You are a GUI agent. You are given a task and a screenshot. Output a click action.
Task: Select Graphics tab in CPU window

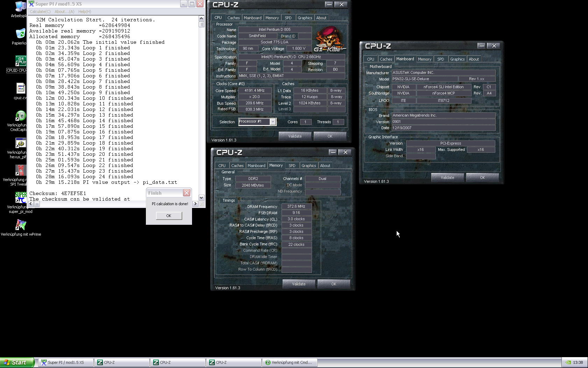(x=305, y=18)
